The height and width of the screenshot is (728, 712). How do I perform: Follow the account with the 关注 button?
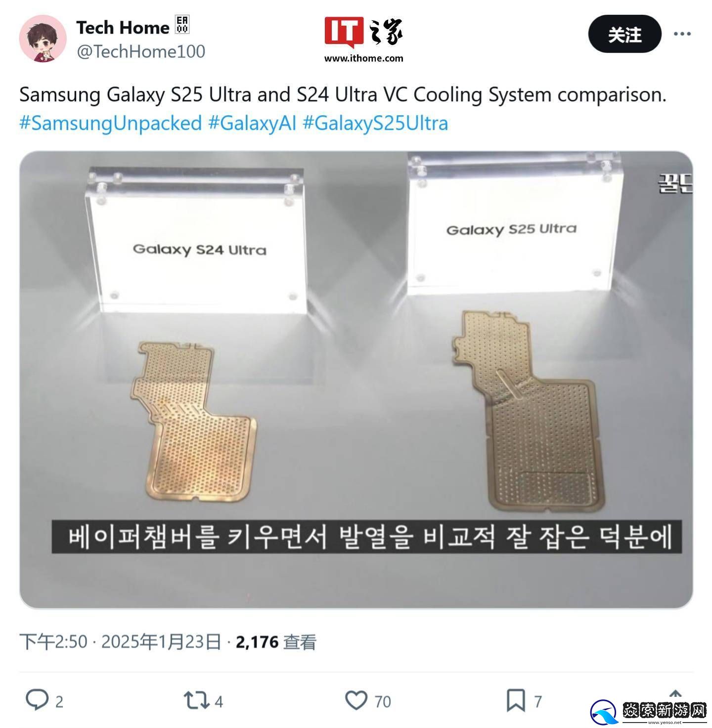tap(624, 34)
